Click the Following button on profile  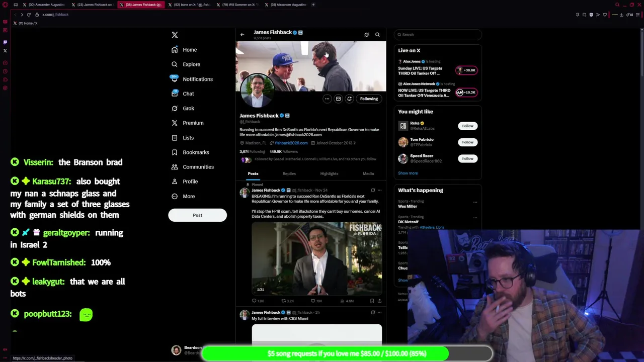(369, 99)
